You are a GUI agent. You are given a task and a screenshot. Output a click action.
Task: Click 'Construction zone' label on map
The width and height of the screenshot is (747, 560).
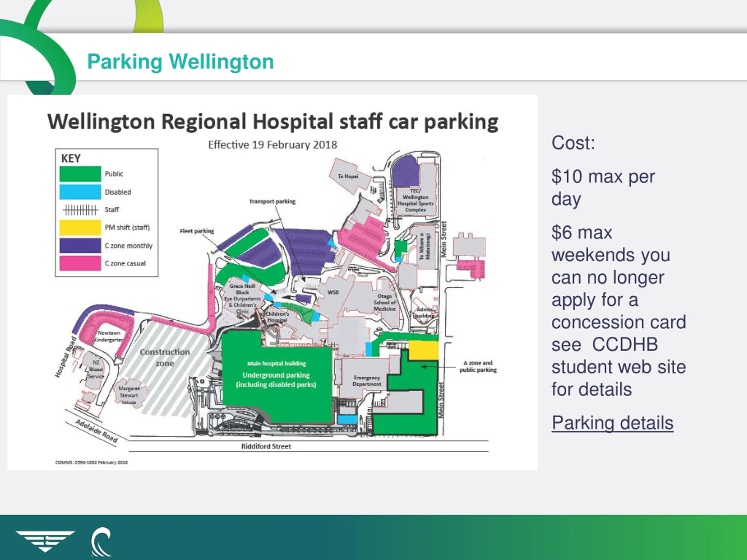[165, 358]
